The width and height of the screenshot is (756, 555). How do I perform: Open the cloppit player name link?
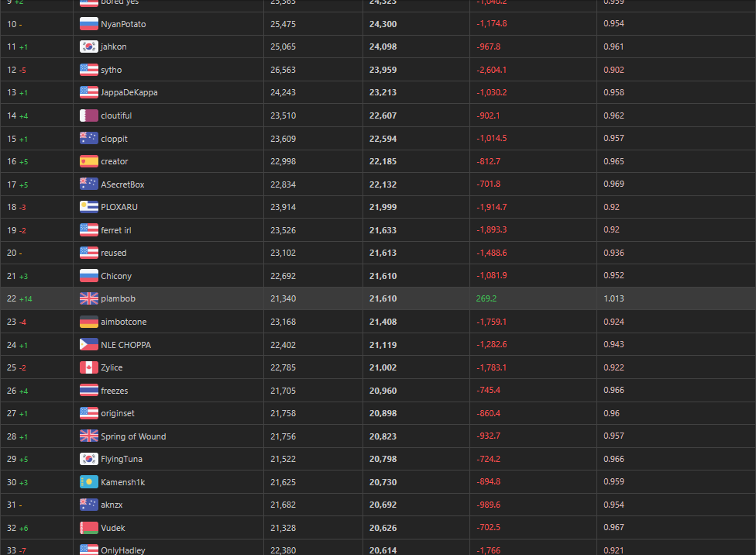coord(115,139)
